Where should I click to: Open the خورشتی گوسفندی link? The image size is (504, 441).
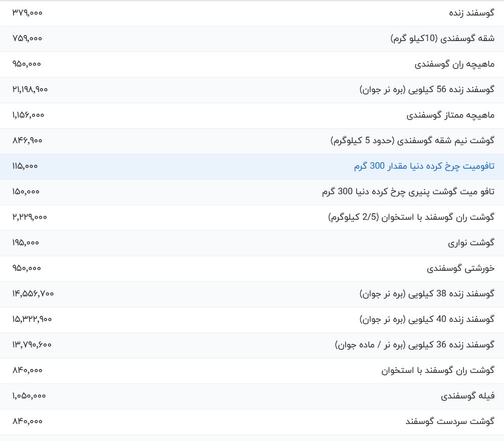[460, 268]
